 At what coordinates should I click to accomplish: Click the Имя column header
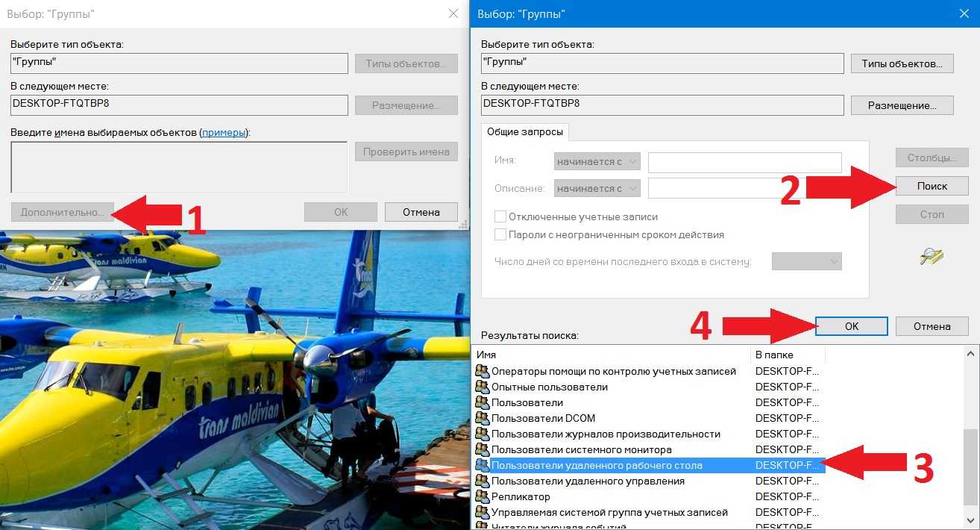[x=613, y=355]
